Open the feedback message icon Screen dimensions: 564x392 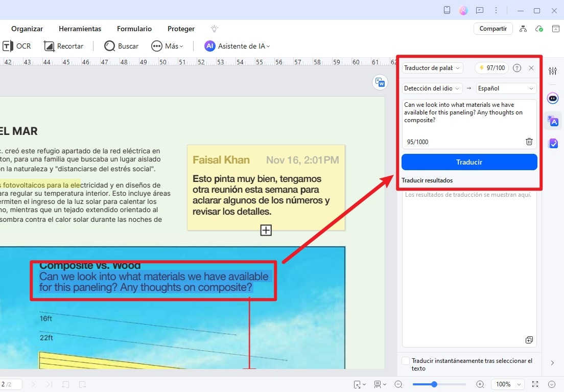[480, 10]
